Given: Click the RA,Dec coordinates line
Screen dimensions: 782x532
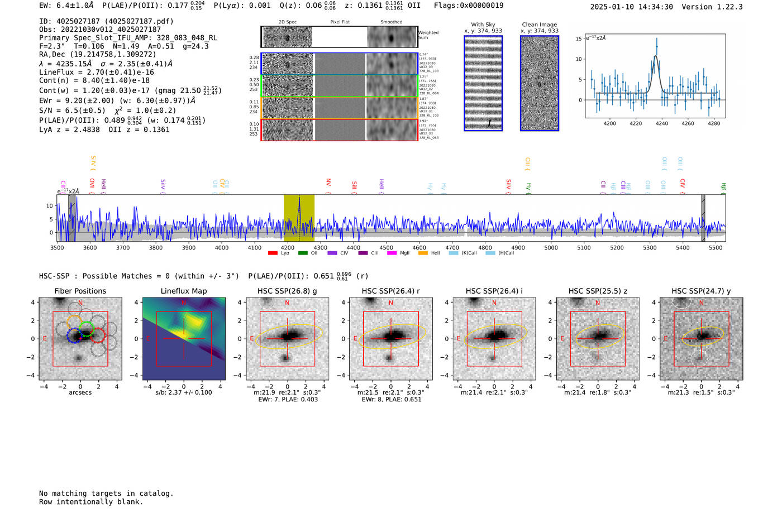Looking at the screenshot, I should 98,55.
